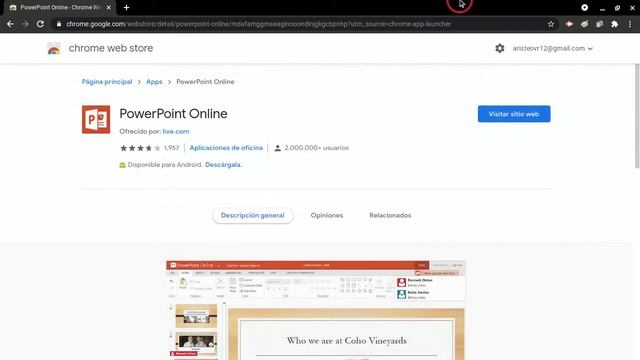Open the Apps breadcrumb link
This screenshot has height=360, width=640.
pos(154,82)
